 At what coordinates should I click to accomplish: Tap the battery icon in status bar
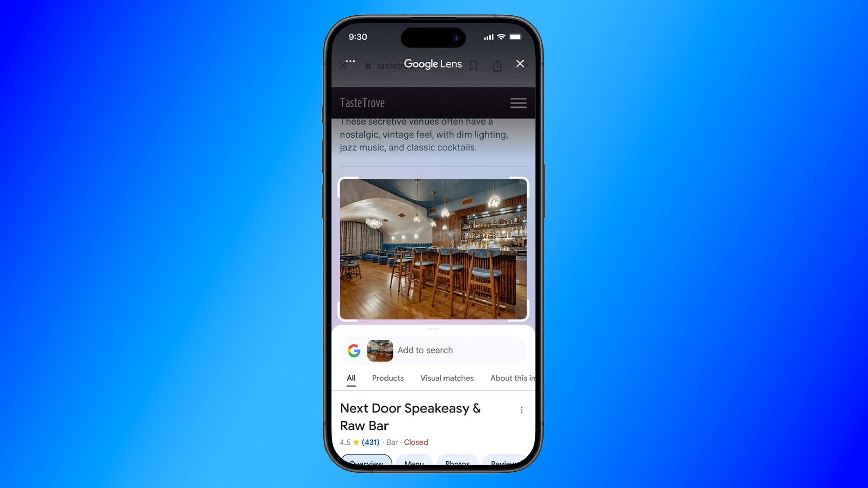point(514,37)
